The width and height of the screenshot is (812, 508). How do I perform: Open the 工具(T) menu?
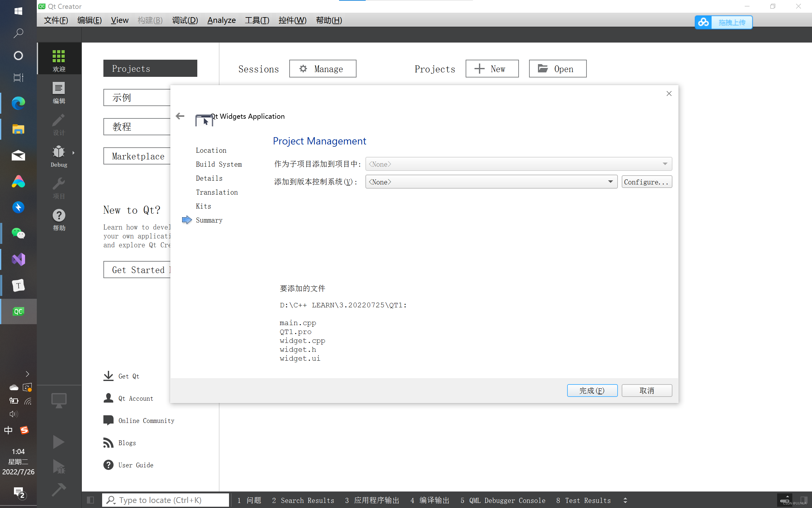click(x=257, y=20)
